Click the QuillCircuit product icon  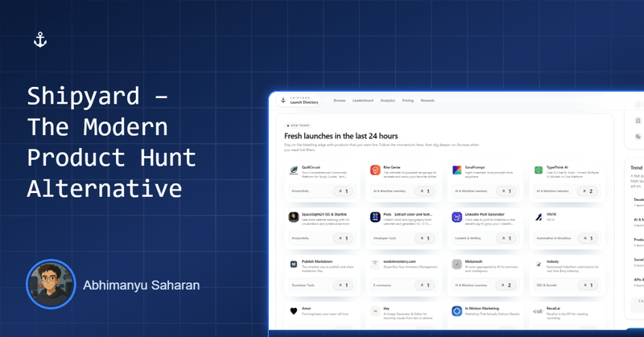coord(294,170)
